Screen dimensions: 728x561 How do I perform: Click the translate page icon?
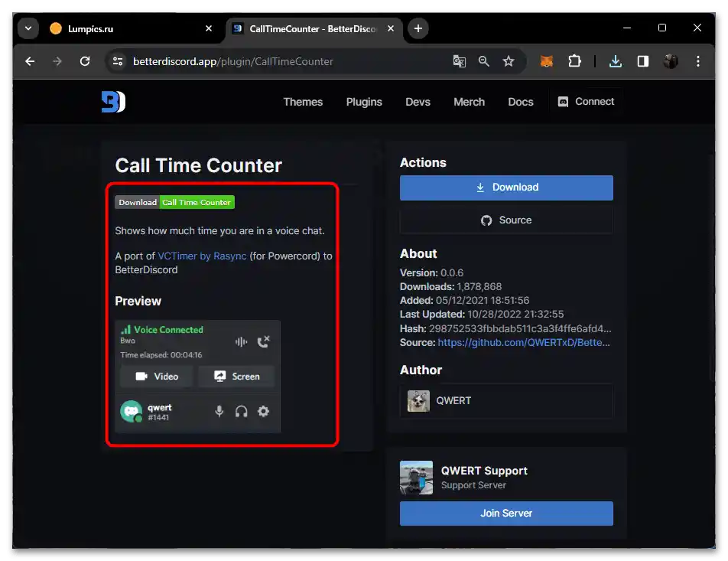pyautogui.click(x=459, y=61)
